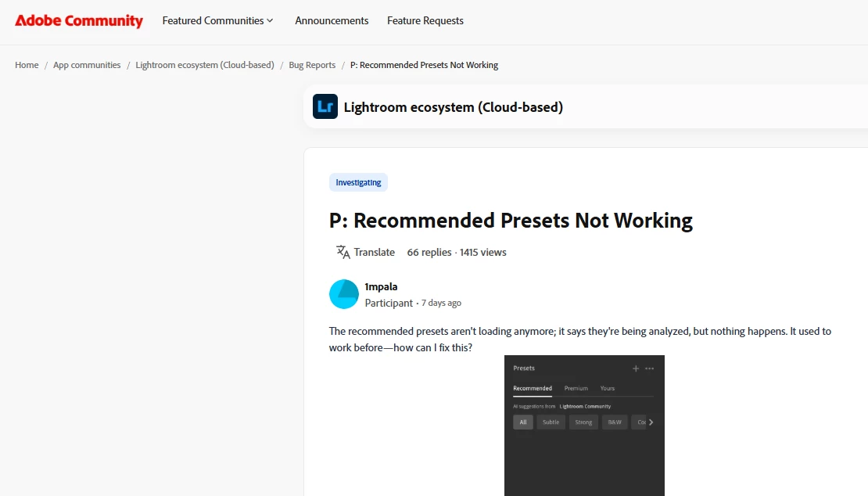Open 1mpala's profile avatar
Image resolution: width=868 pixels, height=496 pixels.
344,294
